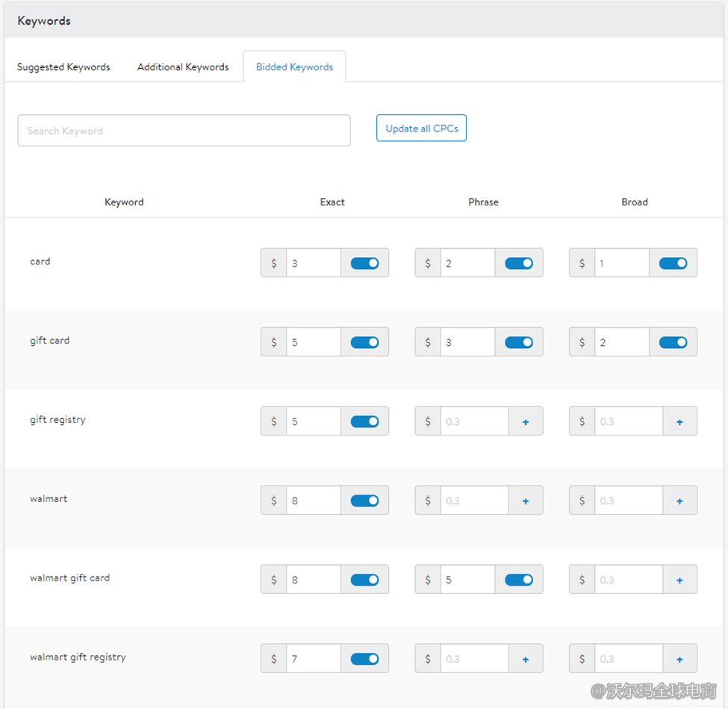Disable Exact match toggle for card
Screen dimensions: 728x709
click(364, 263)
